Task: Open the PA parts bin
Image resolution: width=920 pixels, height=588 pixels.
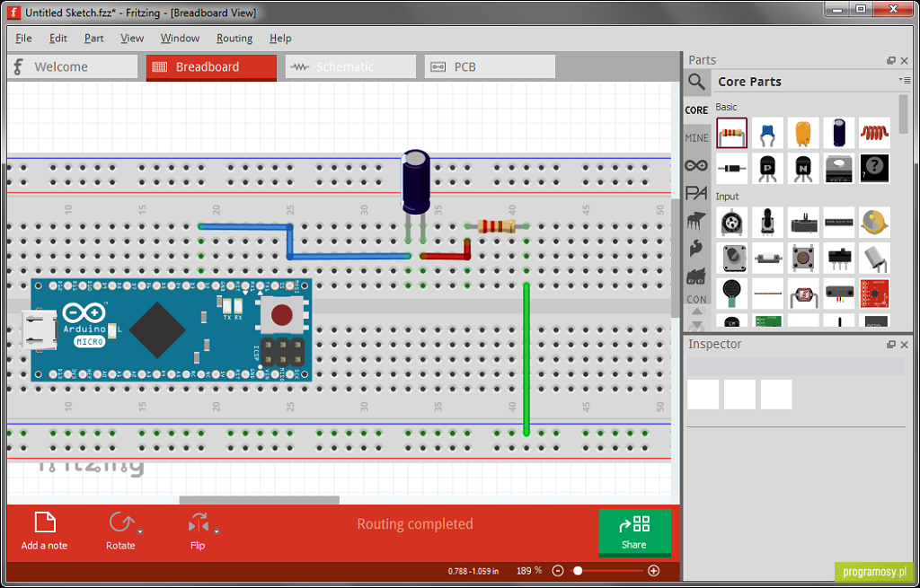Action: pos(696,193)
